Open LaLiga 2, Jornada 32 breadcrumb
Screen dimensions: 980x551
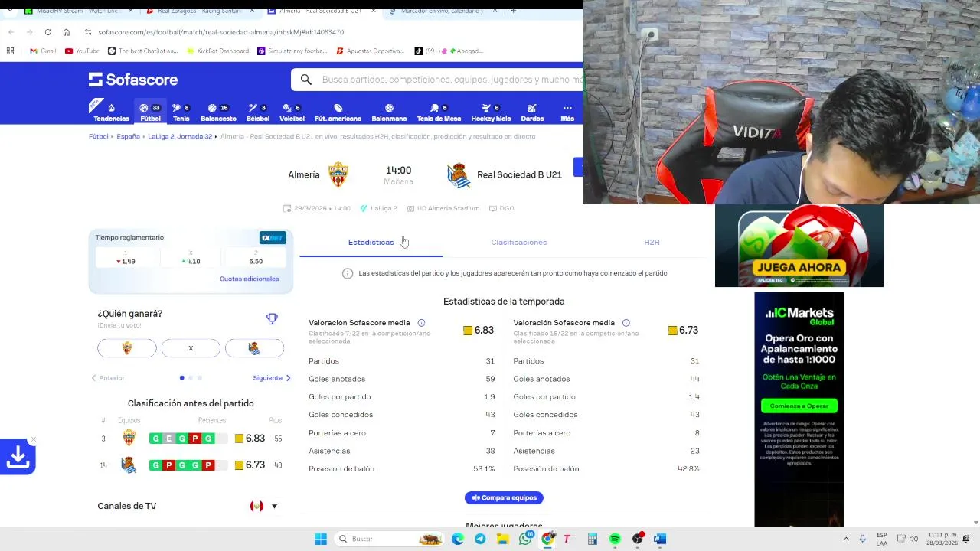(180, 136)
